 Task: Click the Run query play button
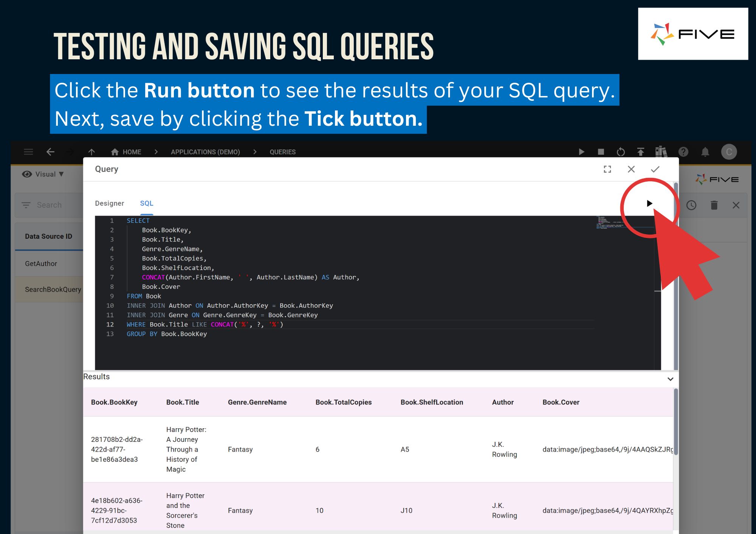coord(649,204)
